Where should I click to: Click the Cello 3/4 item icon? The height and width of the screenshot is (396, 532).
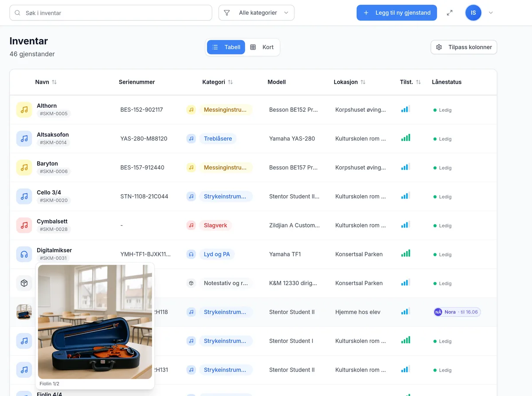(24, 196)
